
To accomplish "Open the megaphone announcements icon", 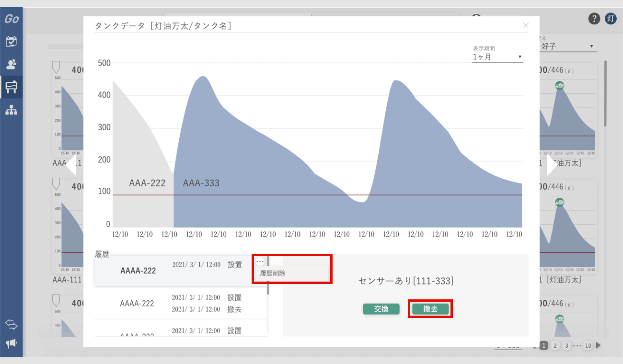I will click(x=12, y=343).
